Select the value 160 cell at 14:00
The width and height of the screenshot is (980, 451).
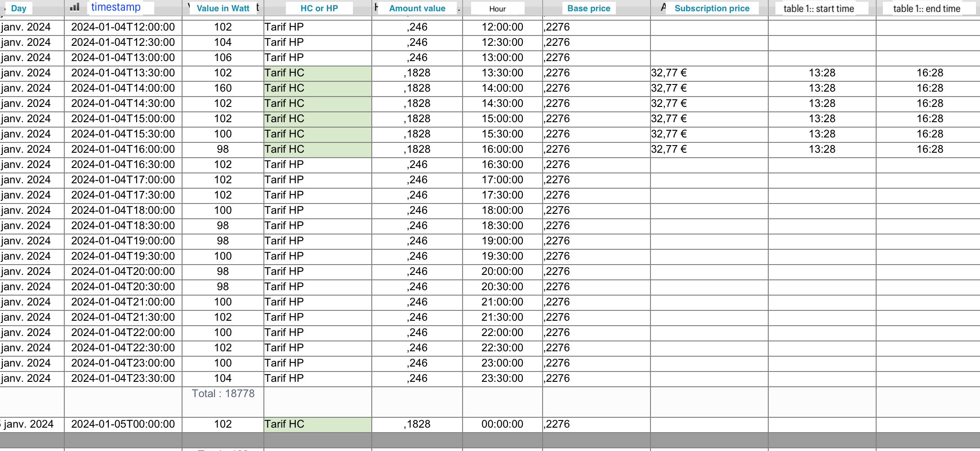click(x=223, y=88)
